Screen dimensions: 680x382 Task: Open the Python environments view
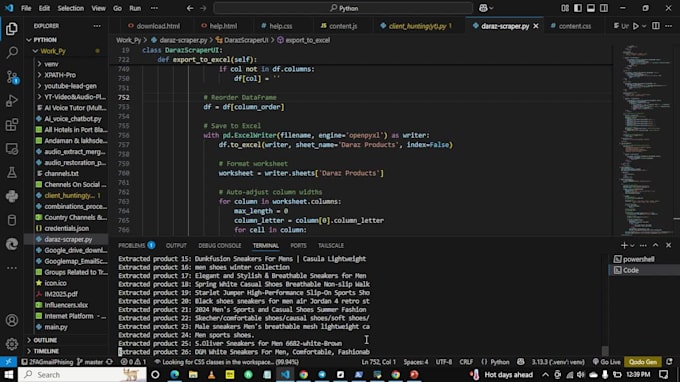click(12, 196)
